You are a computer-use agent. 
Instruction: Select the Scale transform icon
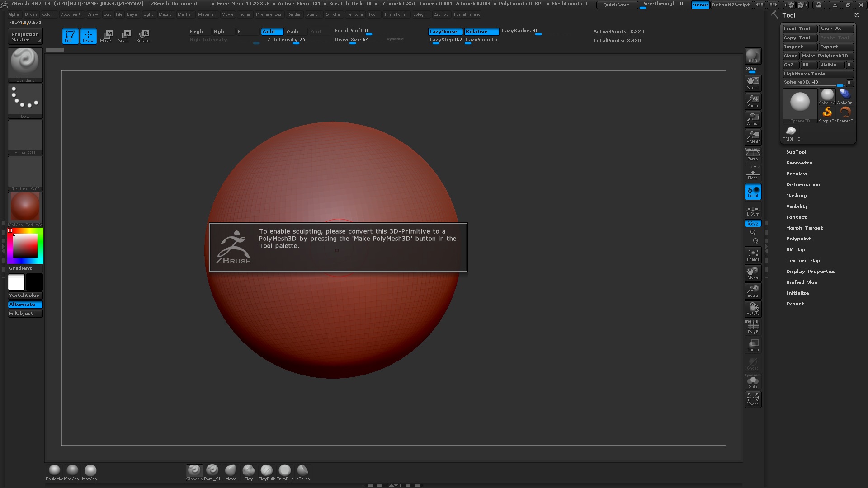(x=123, y=36)
